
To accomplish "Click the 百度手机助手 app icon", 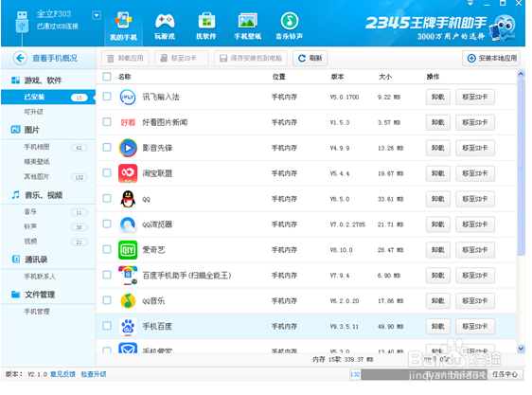I will (128, 276).
